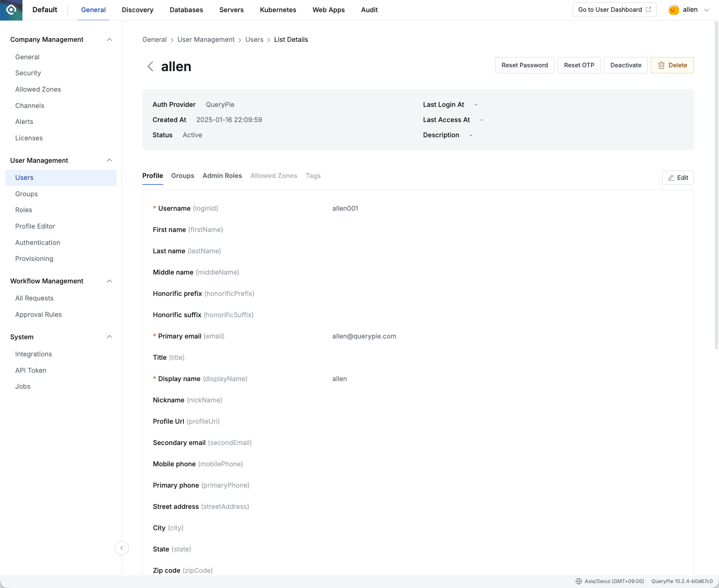
Task: Click the Deactivate button
Action: click(626, 65)
